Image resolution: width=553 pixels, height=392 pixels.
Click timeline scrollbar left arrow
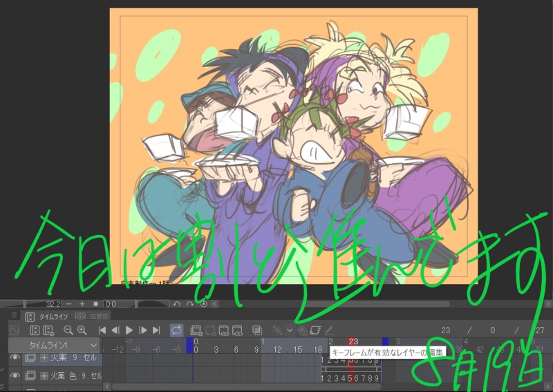coord(108,386)
